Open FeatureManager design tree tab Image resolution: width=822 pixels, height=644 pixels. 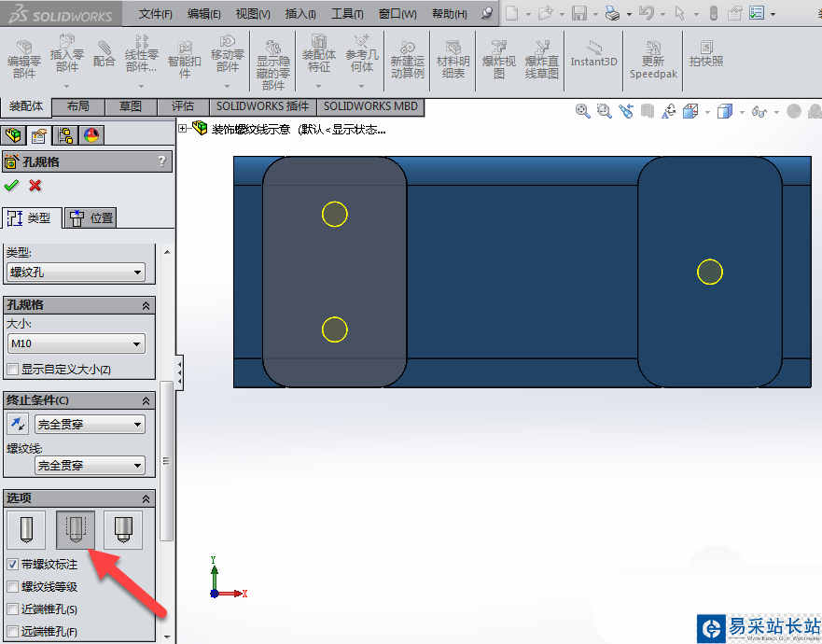coord(13,136)
